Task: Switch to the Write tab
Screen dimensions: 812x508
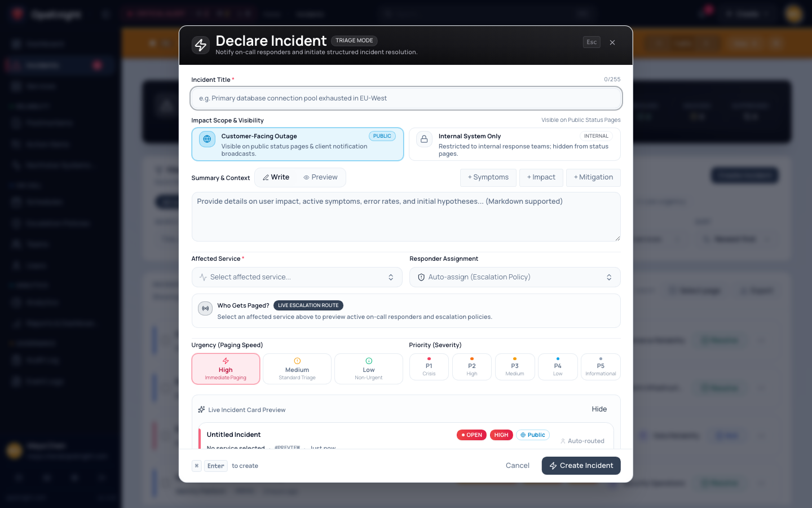Action: point(276,177)
